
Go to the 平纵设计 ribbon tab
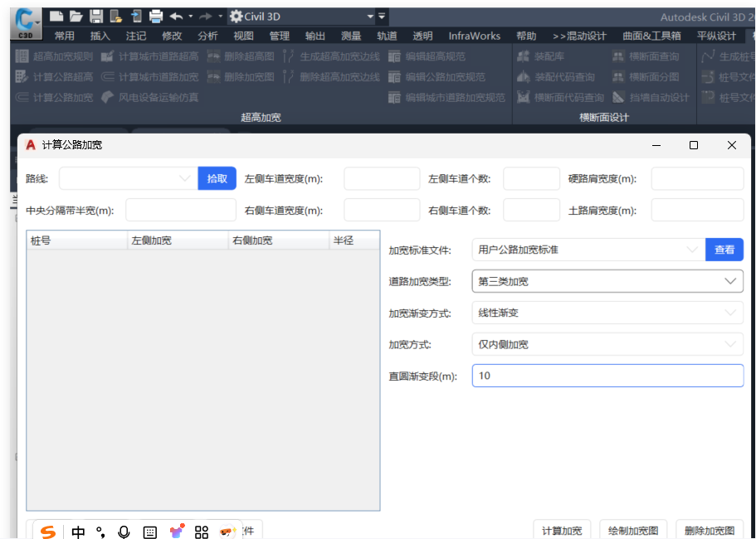click(716, 36)
